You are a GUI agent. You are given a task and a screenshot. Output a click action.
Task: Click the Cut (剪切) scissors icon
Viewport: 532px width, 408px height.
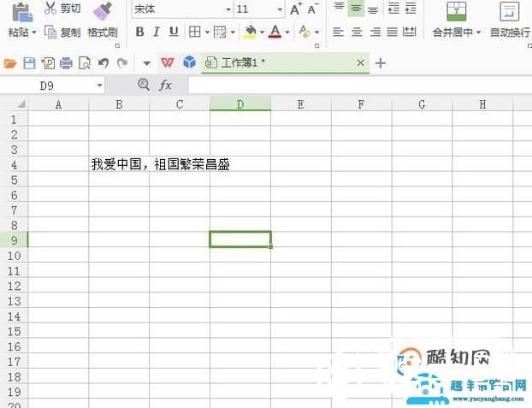pyautogui.click(x=50, y=8)
